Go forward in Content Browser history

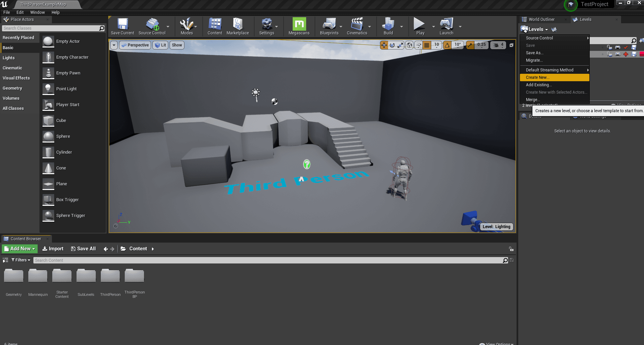113,249
